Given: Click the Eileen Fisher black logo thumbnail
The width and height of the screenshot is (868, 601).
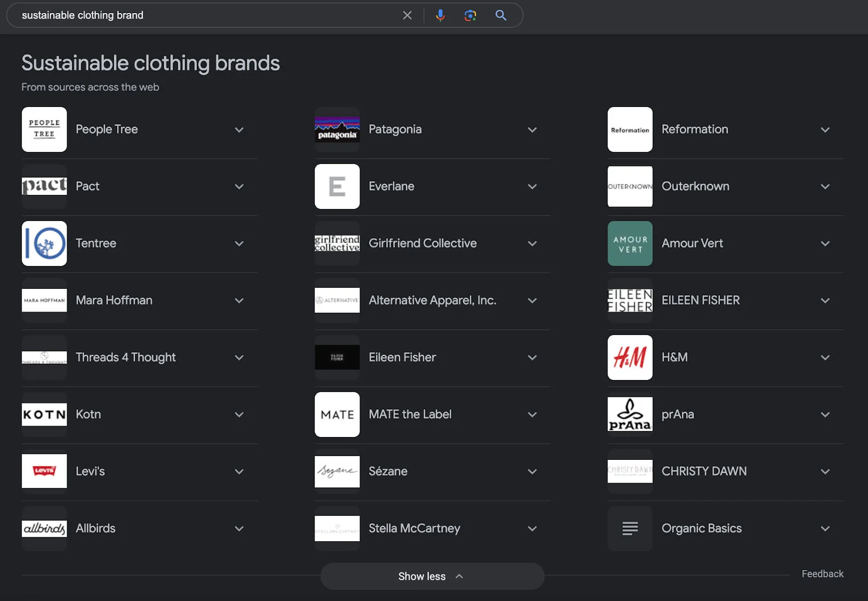Looking at the screenshot, I should [337, 357].
